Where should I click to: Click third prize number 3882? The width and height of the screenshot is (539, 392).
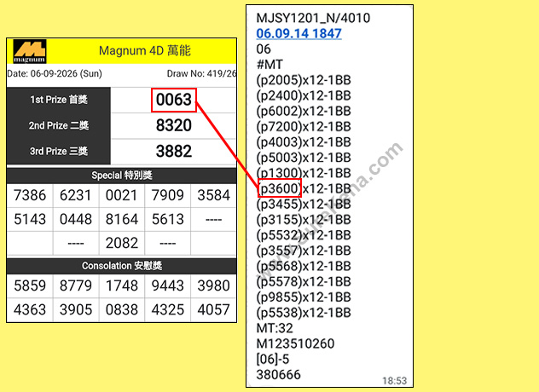coord(174,151)
